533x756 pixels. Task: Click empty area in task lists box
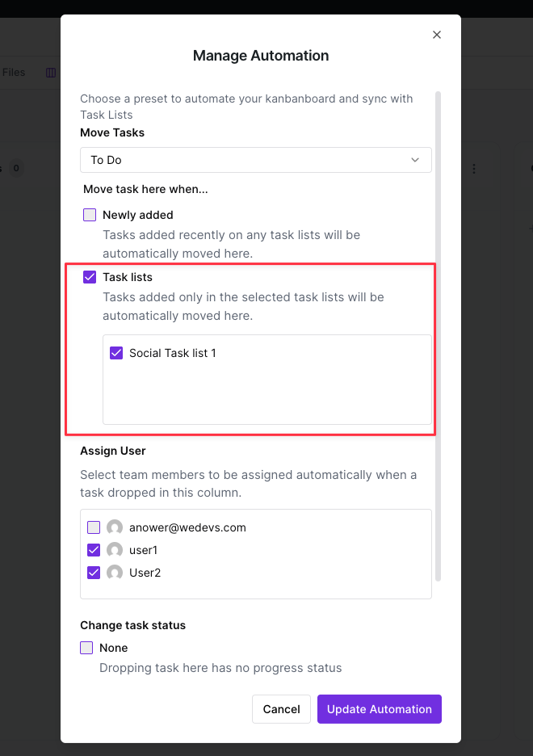266,396
